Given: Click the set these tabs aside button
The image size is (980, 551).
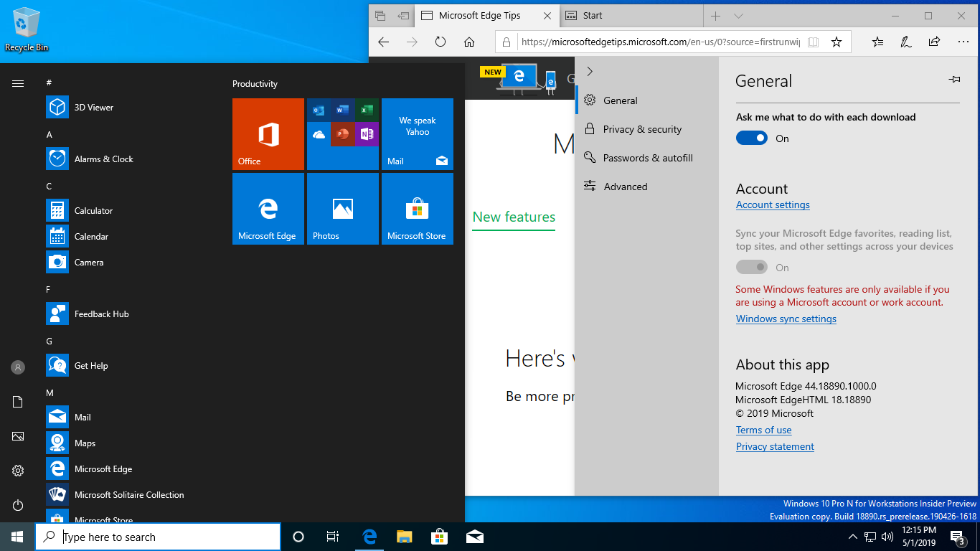Looking at the screenshot, I should point(403,16).
